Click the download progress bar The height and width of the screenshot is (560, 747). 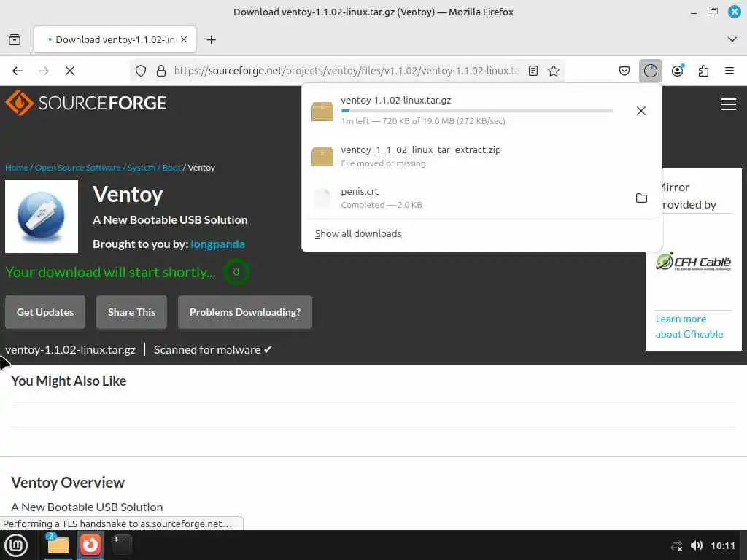pyautogui.click(x=477, y=111)
